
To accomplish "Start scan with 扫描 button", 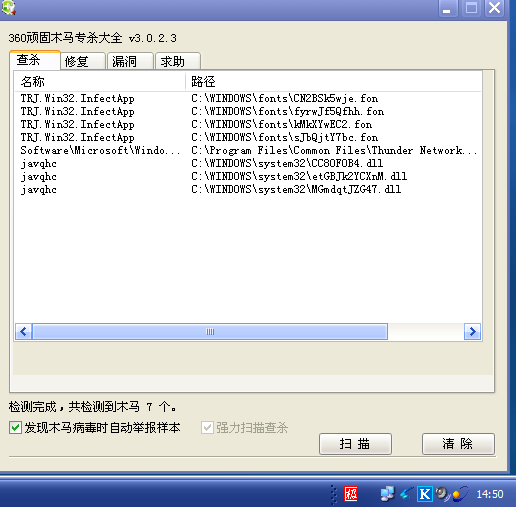I will tap(355, 444).
